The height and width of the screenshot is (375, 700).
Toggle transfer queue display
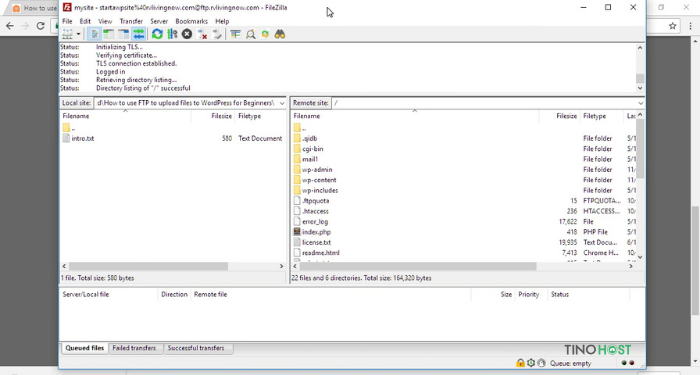coord(138,34)
